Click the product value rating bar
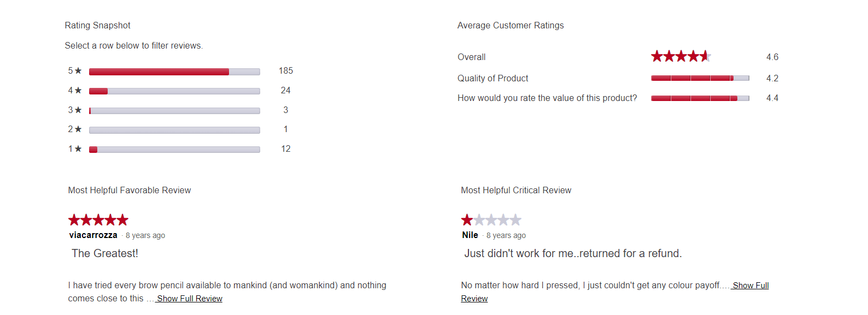Image resolution: width=868 pixels, height=315 pixels. point(700,98)
